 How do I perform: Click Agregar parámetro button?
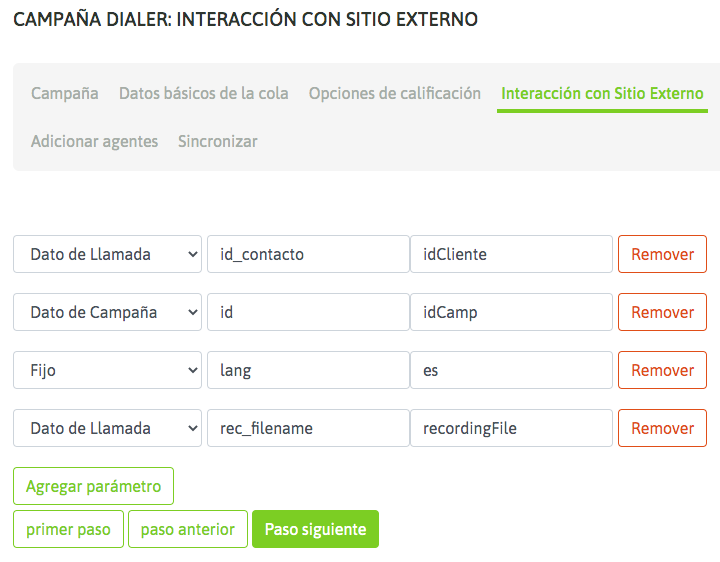point(93,487)
